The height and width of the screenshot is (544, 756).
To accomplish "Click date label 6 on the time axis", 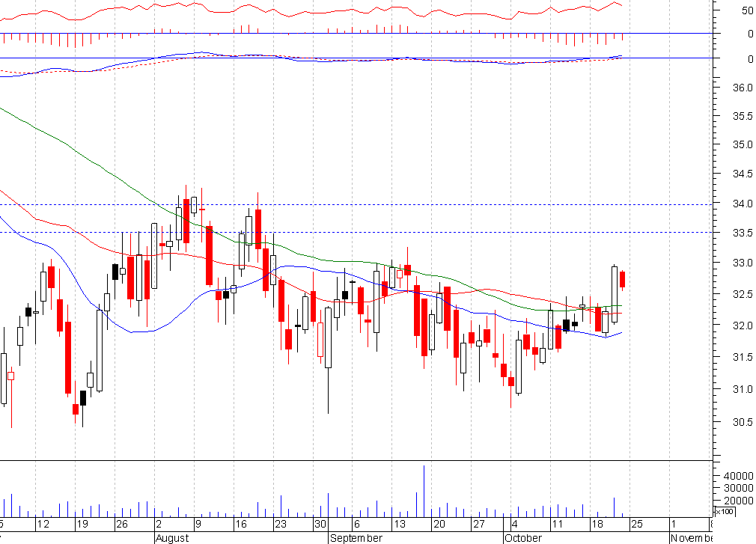I will 357,525.
